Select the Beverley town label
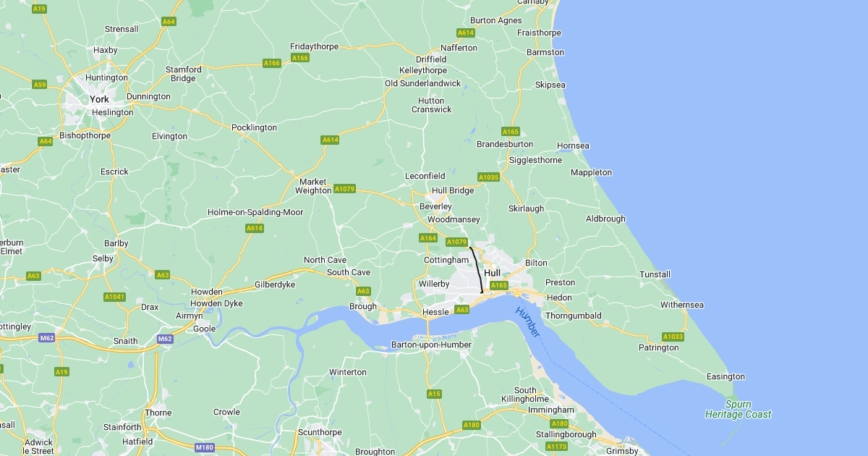The width and height of the screenshot is (868, 456). [x=435, y=206]
